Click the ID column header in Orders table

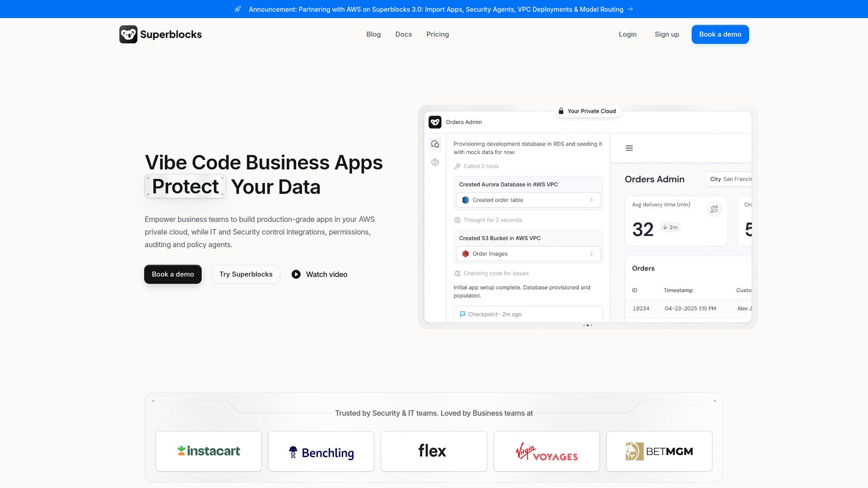(x=635, y=290)
